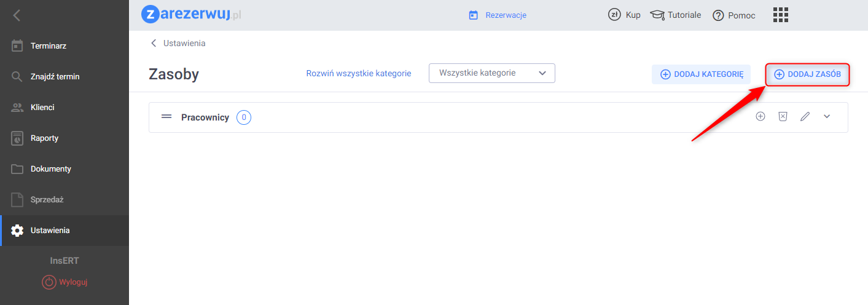Edit Pracownicy category with pencil icon
868x305 pixels.
pos(805,116)
